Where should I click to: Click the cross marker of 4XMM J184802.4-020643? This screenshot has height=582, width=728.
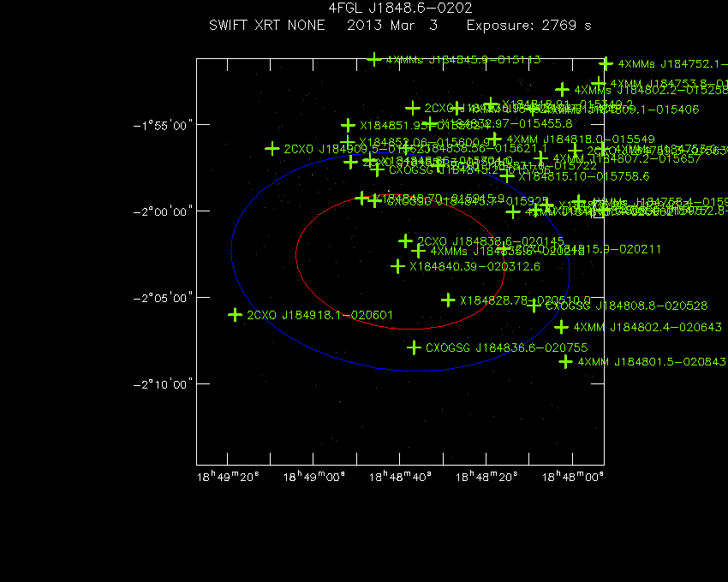(561, 327)
